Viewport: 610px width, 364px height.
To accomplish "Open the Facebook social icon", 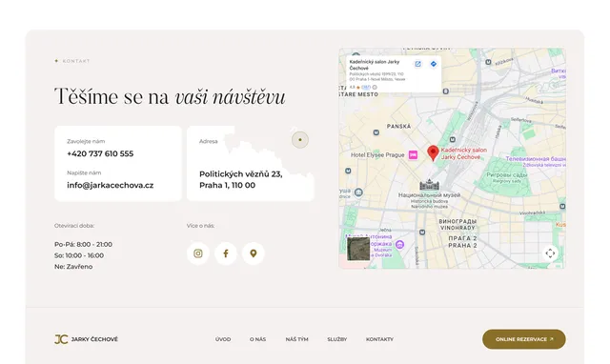I will (x=226, y=253).
